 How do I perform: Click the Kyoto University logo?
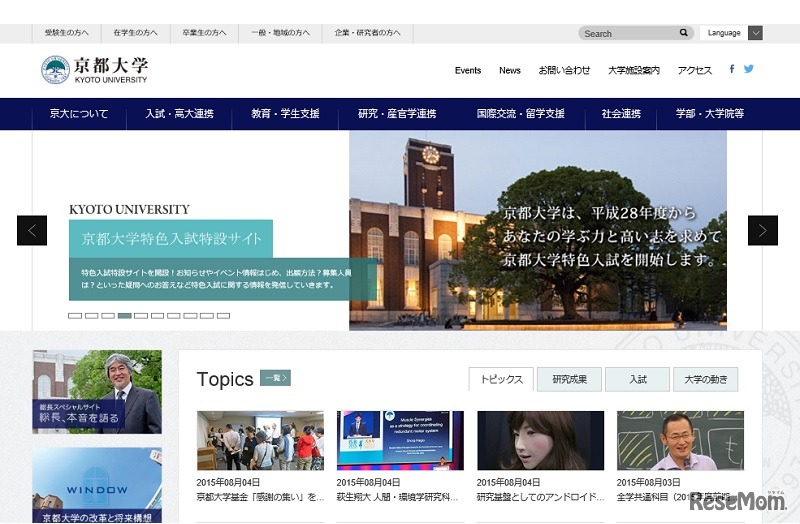pyautogui.click(x=94, y=70)
